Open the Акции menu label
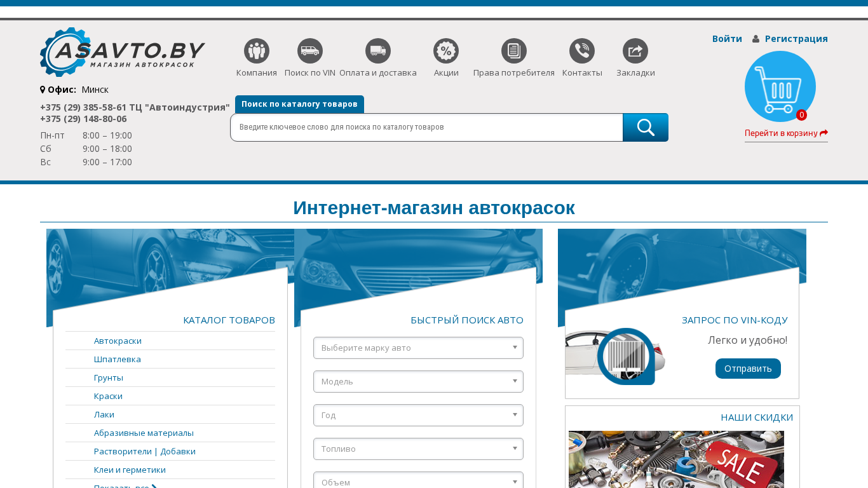Image resolution: width=868 pixels, height=488 pixels. coord(446,72)
